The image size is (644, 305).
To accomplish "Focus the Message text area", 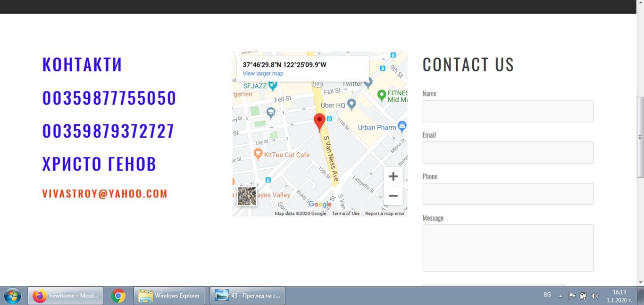I will (508, 248).
